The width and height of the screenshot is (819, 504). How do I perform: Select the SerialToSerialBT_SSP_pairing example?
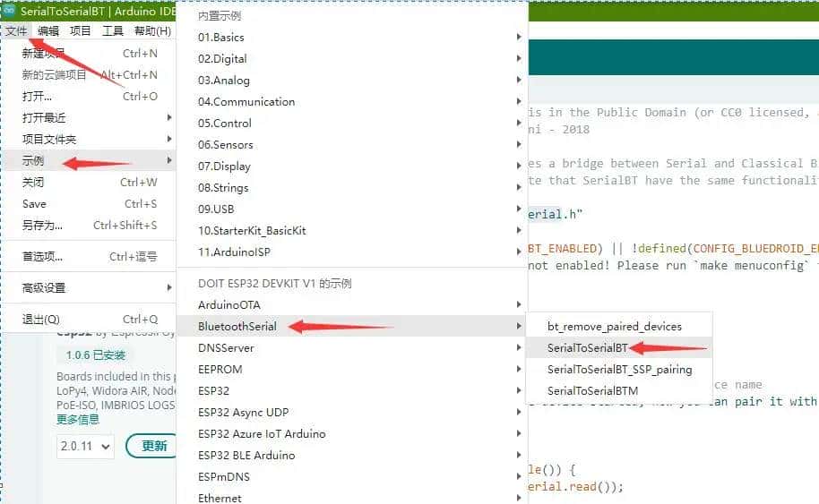tap(619, 370)
